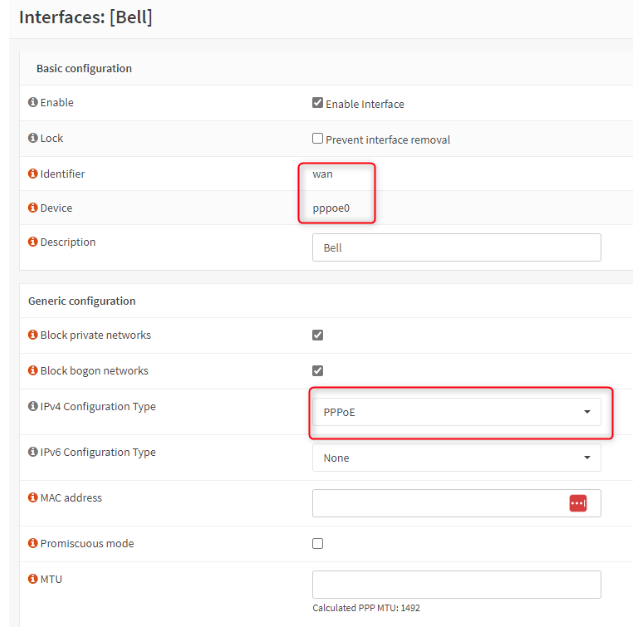Click the Description field containing Bell
Image resolution: width=643 pixels, height=637 pixels.
pos(456,247)
